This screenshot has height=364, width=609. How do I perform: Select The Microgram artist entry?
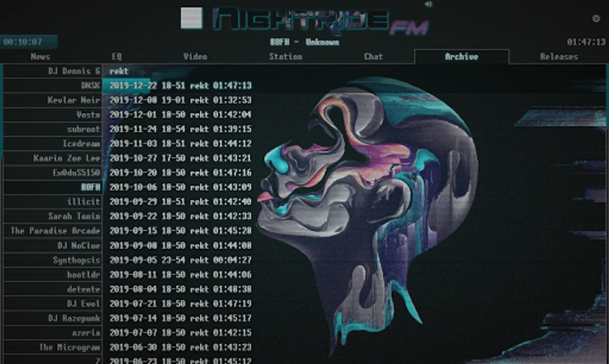click(x=53, y=347)
